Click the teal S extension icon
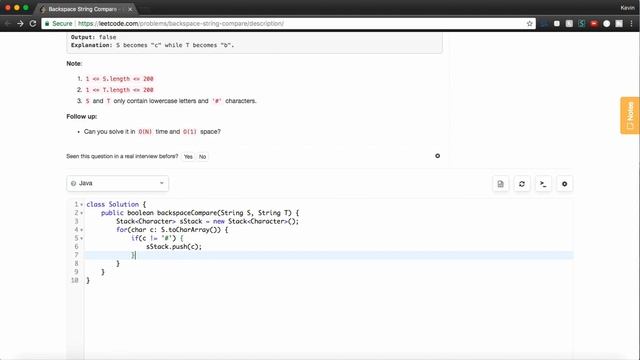This screenshot has width=640, height=360. tap(582, 24)
